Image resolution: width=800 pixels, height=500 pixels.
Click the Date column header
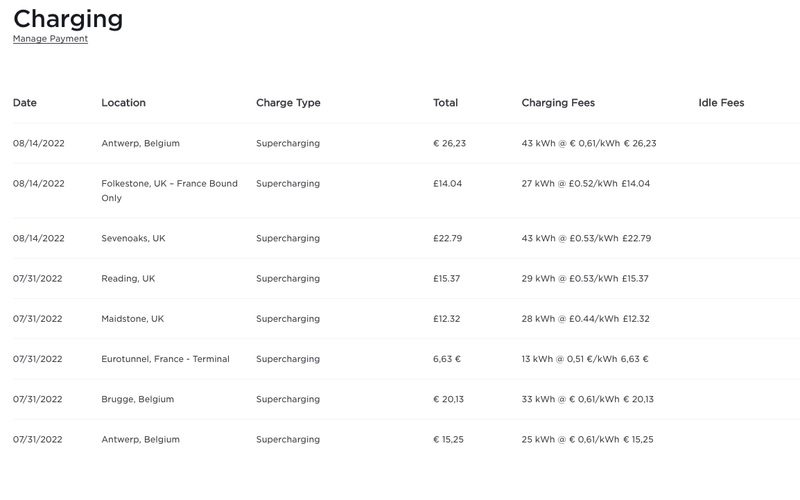click(25, 103)
